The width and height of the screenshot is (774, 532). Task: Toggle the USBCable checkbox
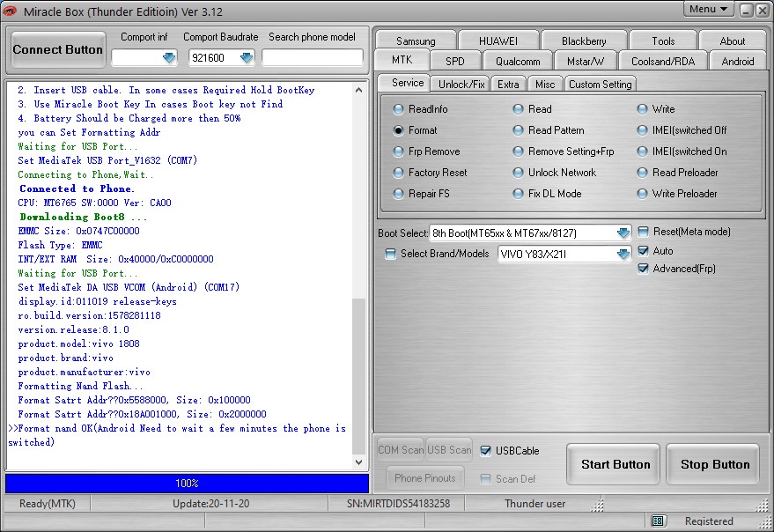click(486, 450)
